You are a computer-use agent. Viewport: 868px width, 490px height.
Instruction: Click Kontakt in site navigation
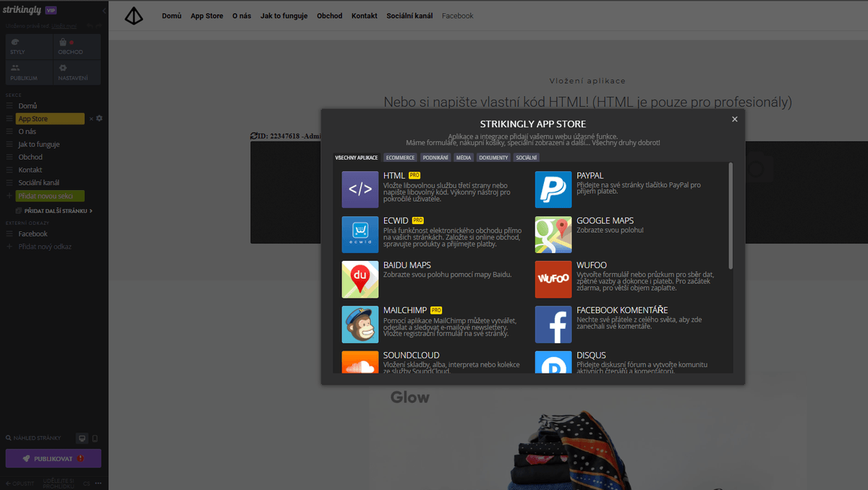365,15
